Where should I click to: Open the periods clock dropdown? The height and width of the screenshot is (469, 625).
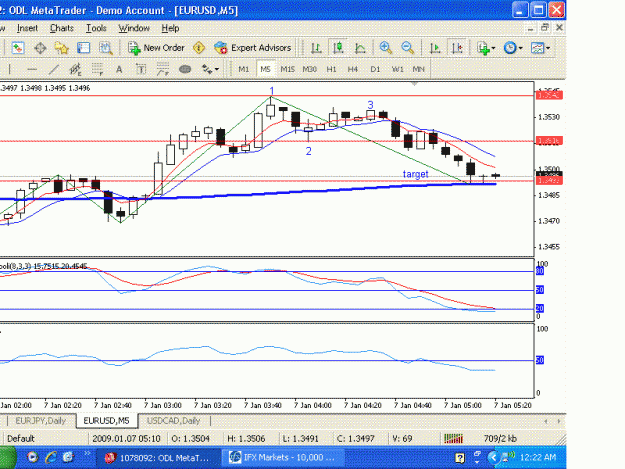coord(513,48)
